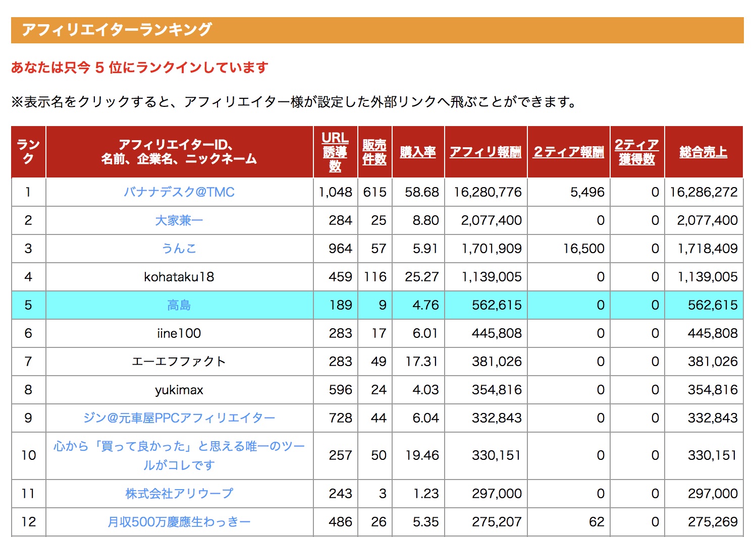Click the note about 表示名をクリック
The image size is (756, 537).
coord(295,102)
